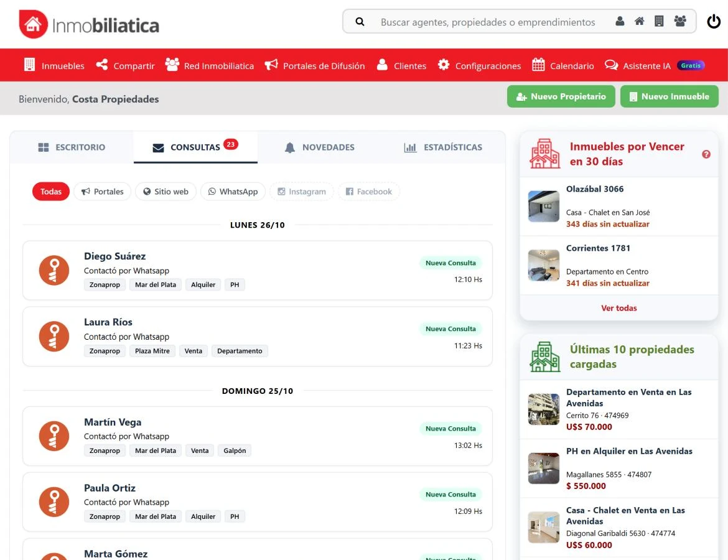Filter search by agents person icon
Image resolution: width=728 pixels, height=560 pixels.
click(620, 21)
